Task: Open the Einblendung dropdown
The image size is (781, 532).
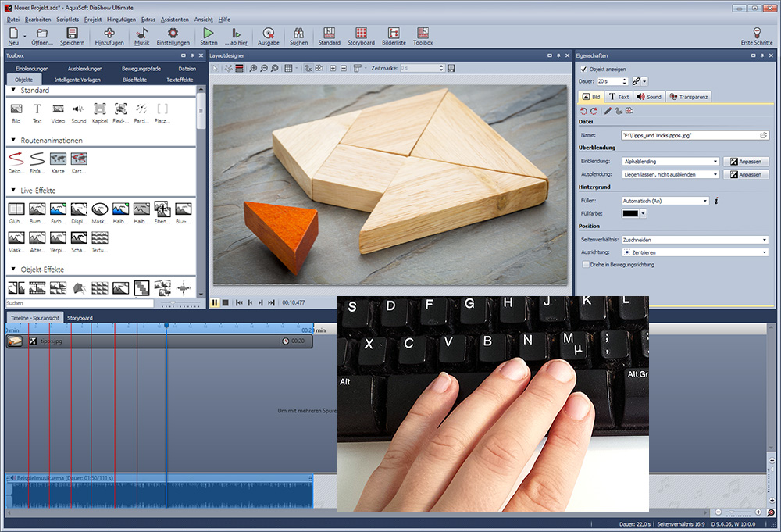Action: pyautogui.click(x=669, y=161)
